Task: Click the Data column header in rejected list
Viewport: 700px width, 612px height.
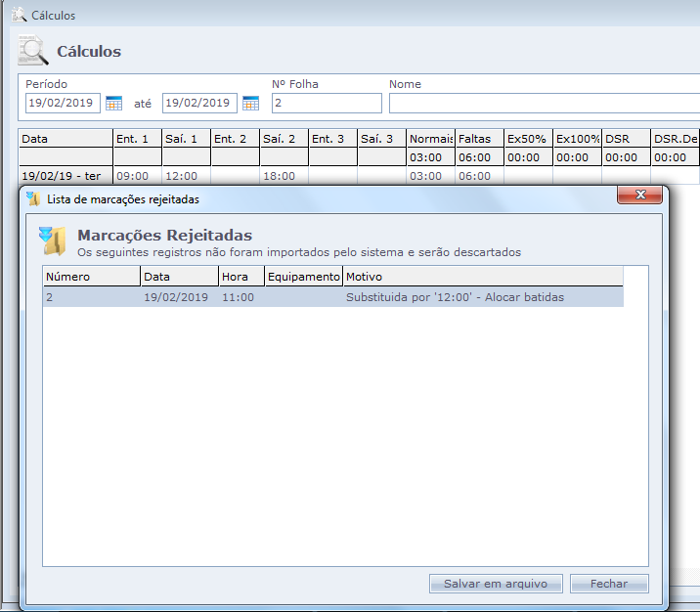Action: pos(180,277)
